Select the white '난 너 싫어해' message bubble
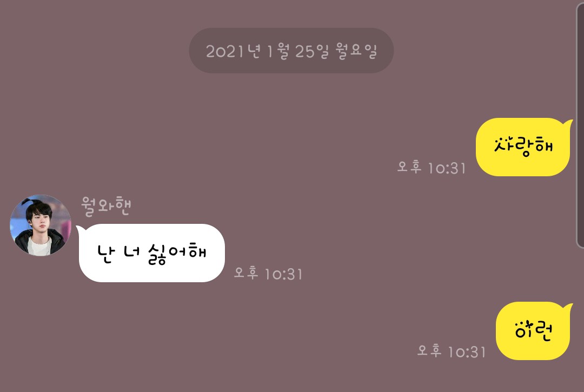 [x=151, y=253]
